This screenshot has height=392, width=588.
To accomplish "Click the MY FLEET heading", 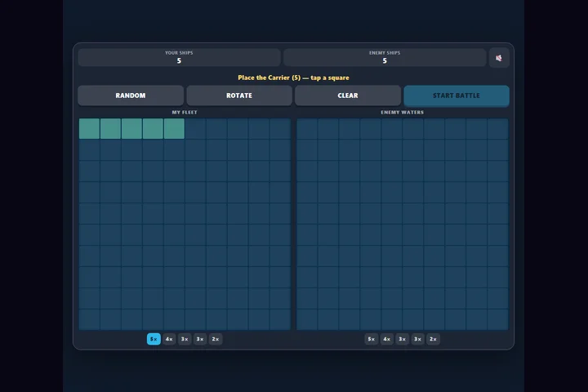I will pos(185,112).
